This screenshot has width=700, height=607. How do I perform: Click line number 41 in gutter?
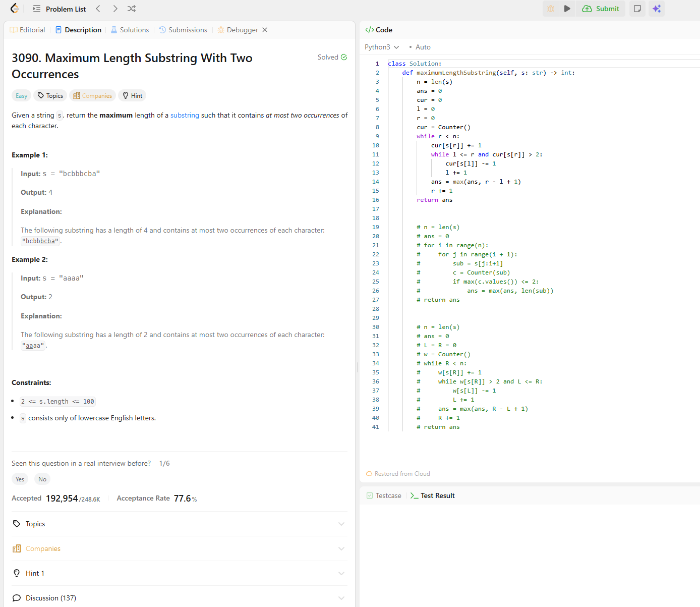(x=375, y=427)
